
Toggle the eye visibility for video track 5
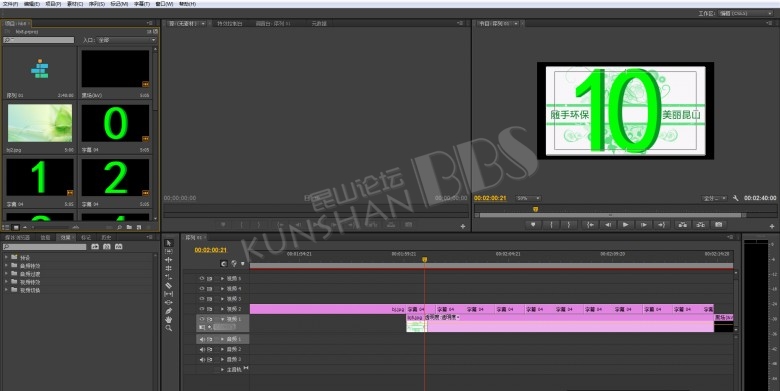[201, 279]
